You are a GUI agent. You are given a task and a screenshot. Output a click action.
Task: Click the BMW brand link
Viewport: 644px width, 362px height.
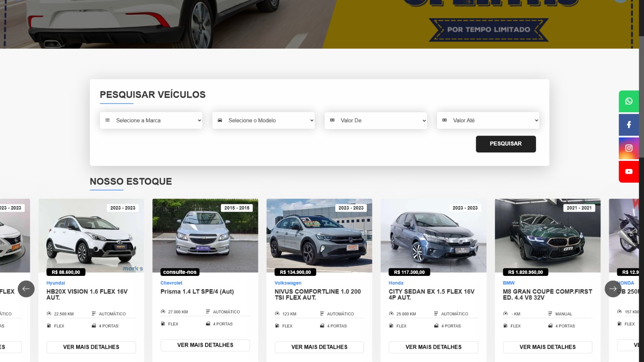509,283
